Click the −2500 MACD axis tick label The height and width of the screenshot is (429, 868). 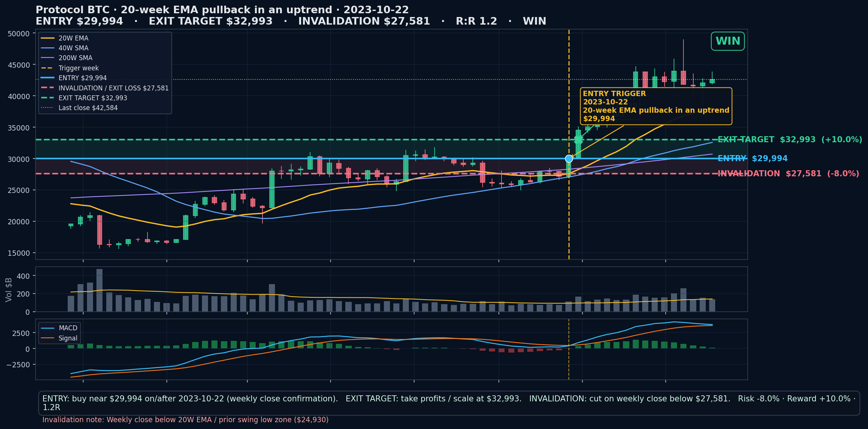point(18,365)
